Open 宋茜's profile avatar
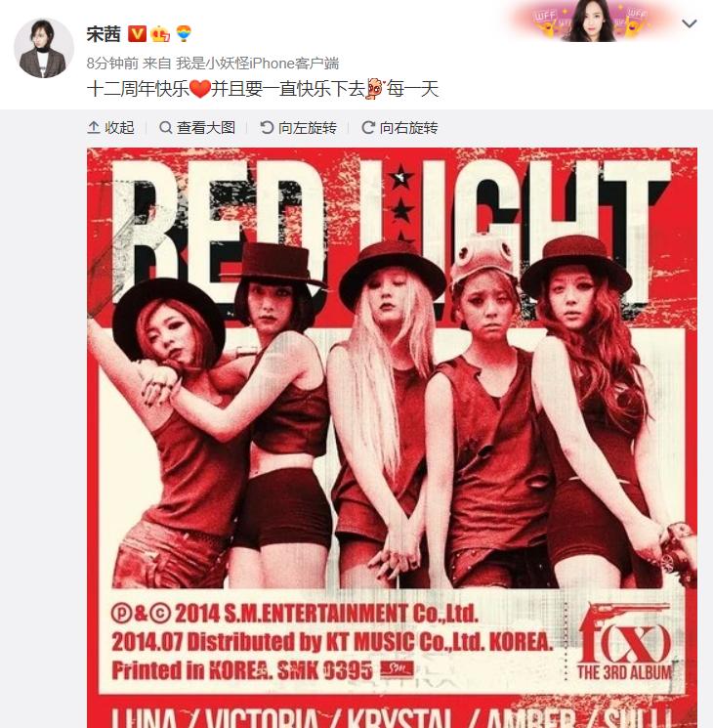 pyautogui.click(x=44, y=48)
